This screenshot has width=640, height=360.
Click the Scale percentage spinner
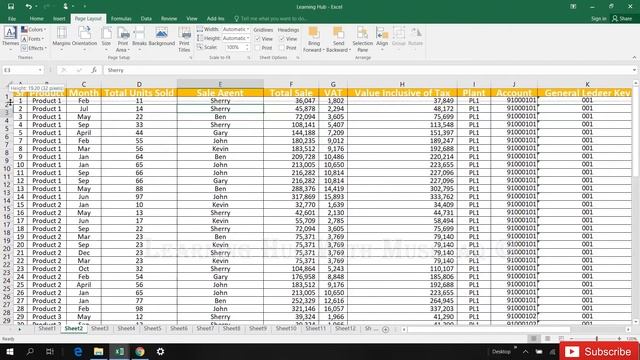tap(247, 48)
